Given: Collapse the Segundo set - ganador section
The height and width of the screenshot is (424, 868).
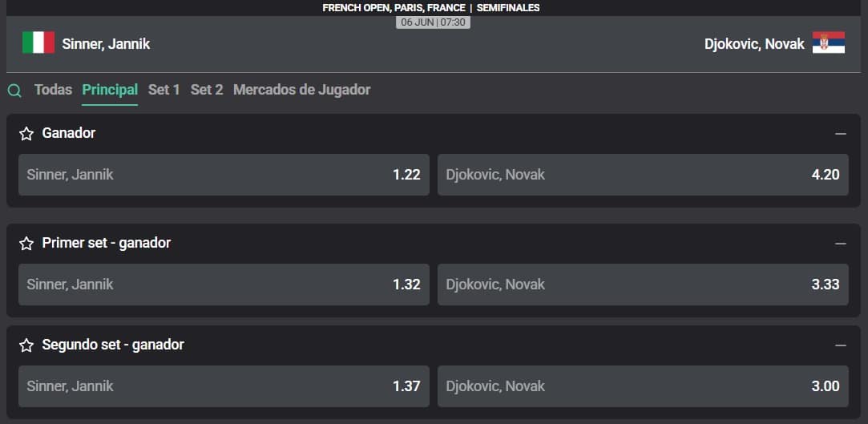Looking at the screenshot, I should tap(840, 345).
